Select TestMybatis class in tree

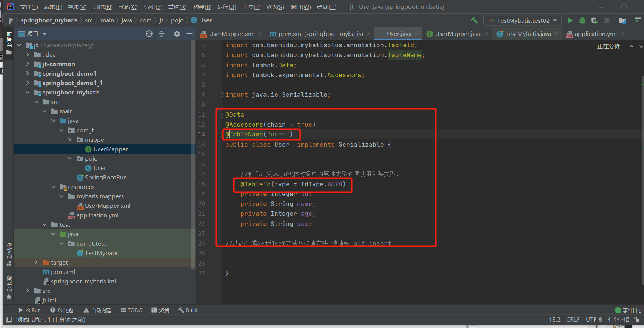pyautogui.click(x=102, y=253)
